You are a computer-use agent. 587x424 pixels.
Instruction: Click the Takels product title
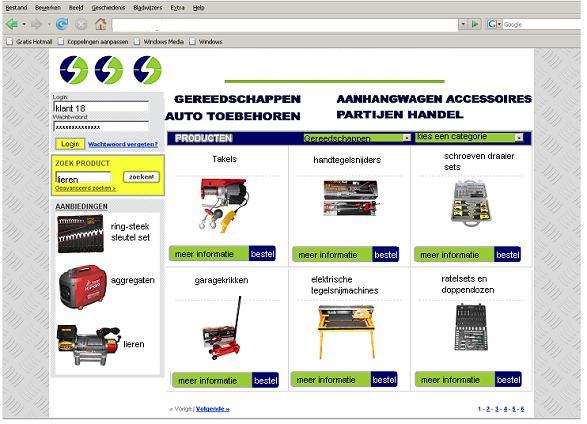pyautogui.click(x=224, y=159)
